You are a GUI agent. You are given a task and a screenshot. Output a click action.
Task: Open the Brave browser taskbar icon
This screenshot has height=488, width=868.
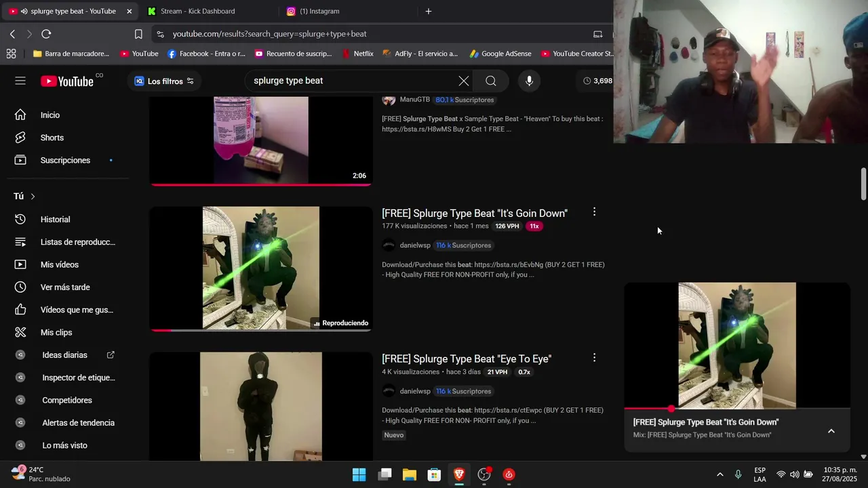pyautogui.click(x=459, y=474)
